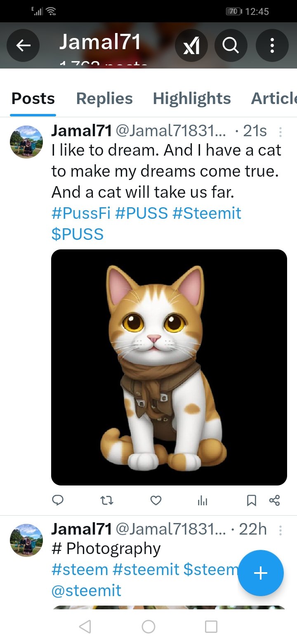Switch to the Replies tab
The width and height of the screenshot is (297, 644).
tap(104, 98)
